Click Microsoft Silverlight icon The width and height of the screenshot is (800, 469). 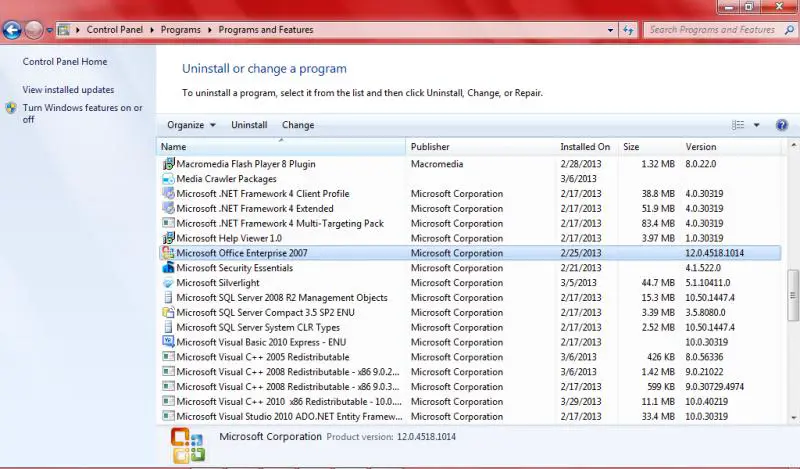[x=168, y=283]
